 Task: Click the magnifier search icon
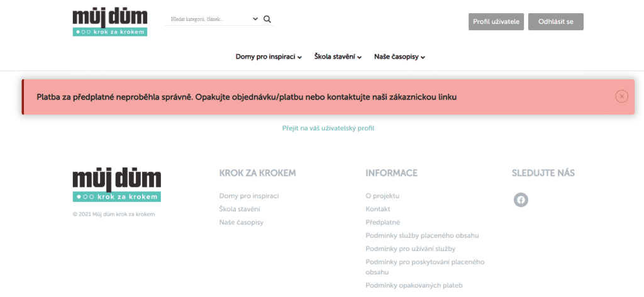[267, 19]
